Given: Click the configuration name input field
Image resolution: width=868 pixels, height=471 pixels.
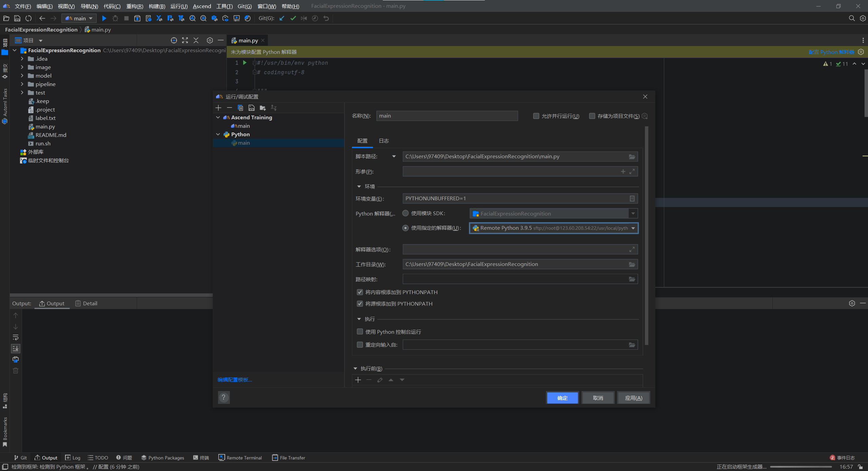Looking at the screenshot, I should coord(447,116).
